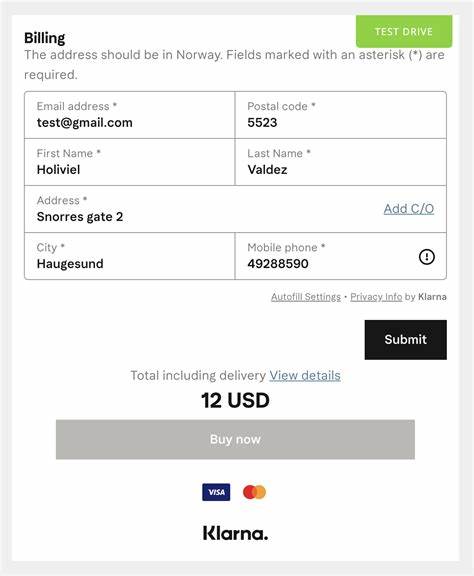Viewport: 474px width, 576px height.
Task: Click the Buy now button
Action: (x=235, y=439)
